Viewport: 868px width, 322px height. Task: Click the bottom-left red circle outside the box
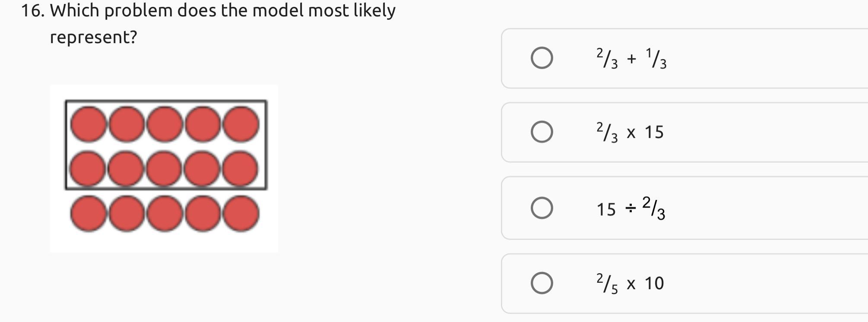pos(89,213)
